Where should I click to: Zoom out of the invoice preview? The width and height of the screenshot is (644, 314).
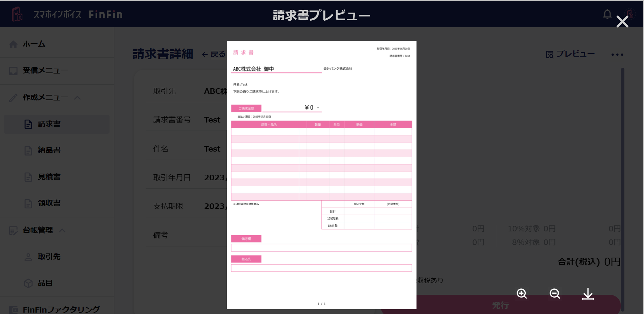(x=555, y=294)
